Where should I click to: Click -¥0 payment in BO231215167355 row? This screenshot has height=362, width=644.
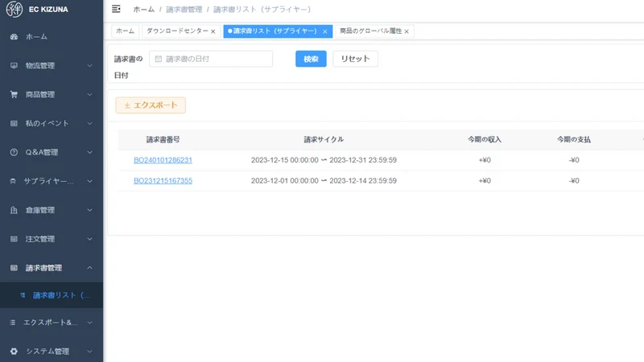[574, 180]
